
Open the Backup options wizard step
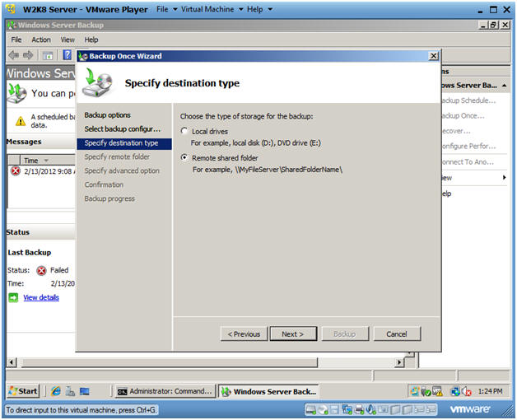tap(108, 115)
